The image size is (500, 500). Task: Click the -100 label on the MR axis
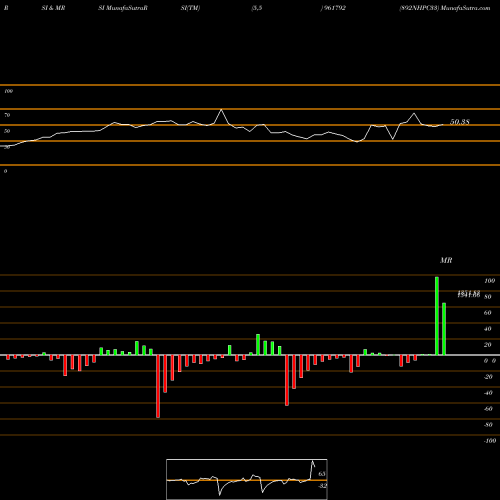tap(490, 441)
